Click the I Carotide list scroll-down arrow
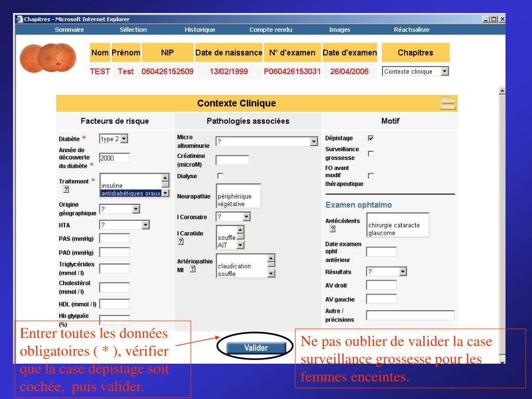The width and height of the screenshot is (532, 399). [240, 245]
